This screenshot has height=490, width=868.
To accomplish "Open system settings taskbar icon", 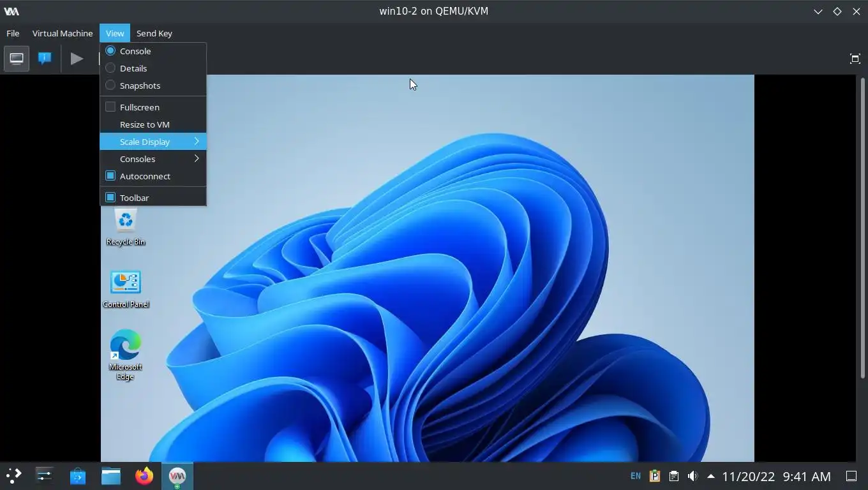I will [44, 475].
